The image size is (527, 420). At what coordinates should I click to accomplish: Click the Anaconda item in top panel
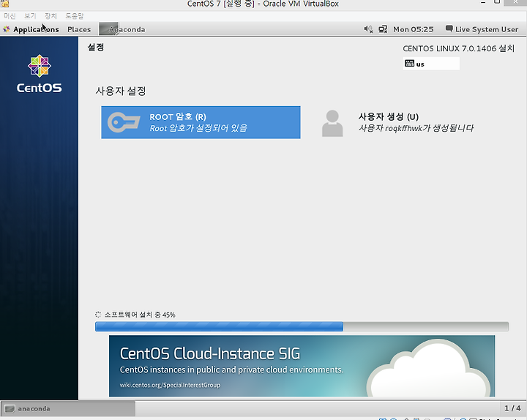(x=123, y=29)
